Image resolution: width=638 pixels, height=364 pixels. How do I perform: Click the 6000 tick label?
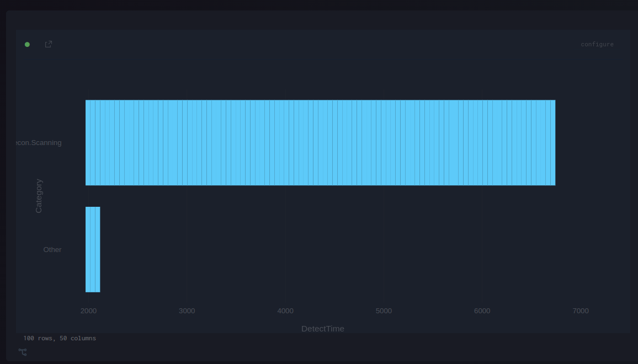point(482,311)
